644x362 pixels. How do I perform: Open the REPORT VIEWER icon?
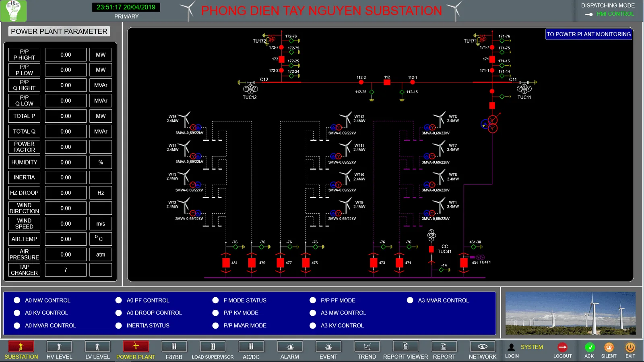point(405,346)
